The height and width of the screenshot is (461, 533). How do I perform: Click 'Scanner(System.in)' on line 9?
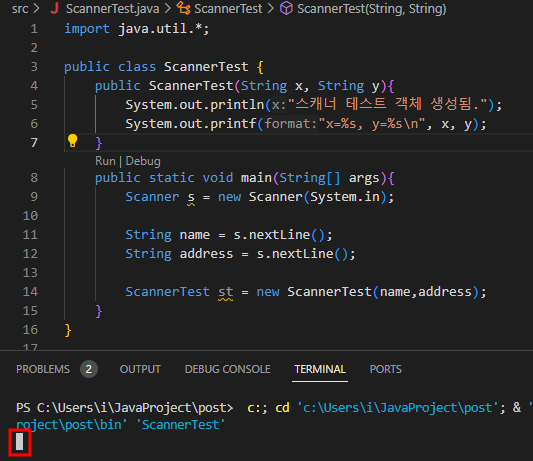(317, 197)
